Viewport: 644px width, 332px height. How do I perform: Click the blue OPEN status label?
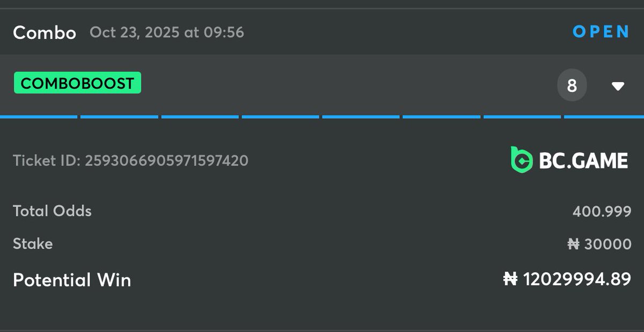601,32
